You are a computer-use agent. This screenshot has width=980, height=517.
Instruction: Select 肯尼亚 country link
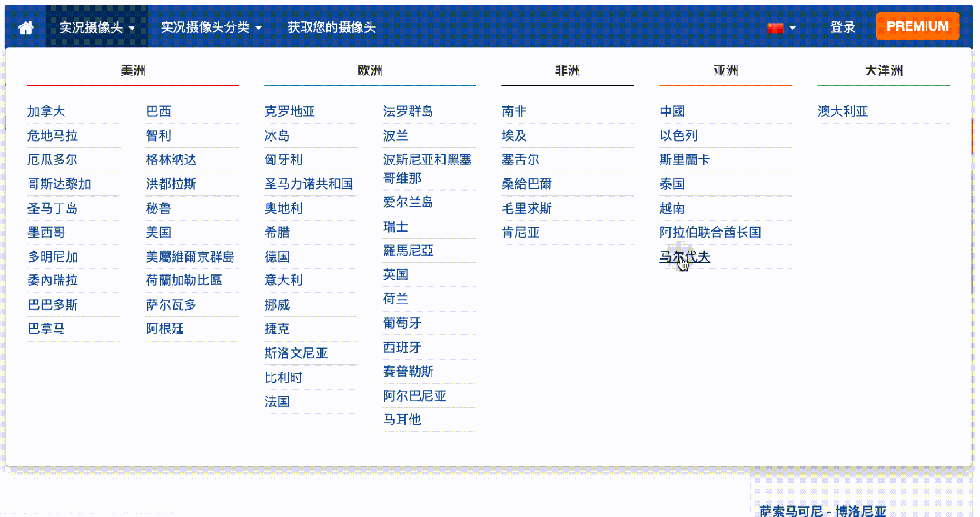click(x=520, y=233)
